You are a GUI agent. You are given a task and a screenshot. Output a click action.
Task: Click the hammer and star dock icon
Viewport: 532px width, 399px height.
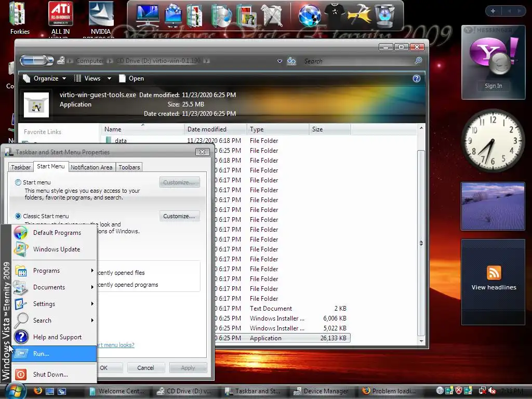[360, 14]
